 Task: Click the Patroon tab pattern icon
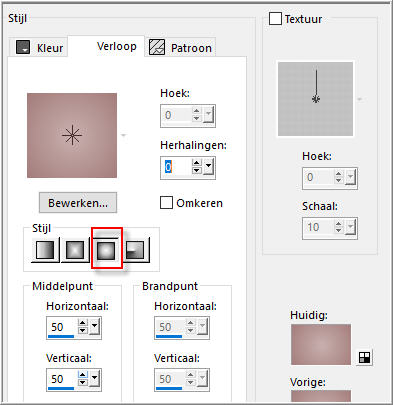click(x=157, y=47)
